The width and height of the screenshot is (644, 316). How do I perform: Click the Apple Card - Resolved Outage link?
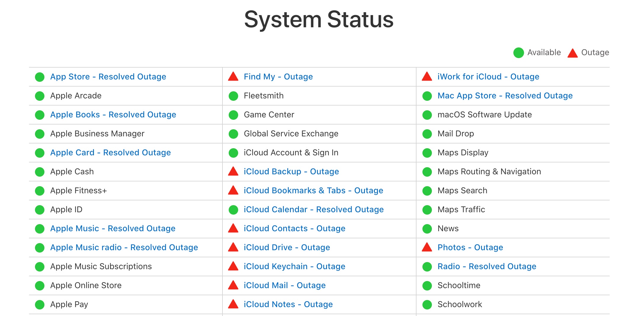110,153
